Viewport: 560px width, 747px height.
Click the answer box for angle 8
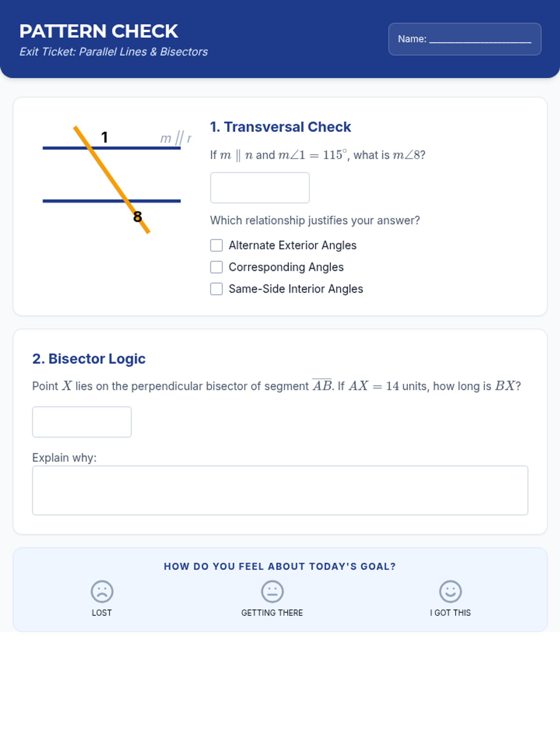point(260,188)
